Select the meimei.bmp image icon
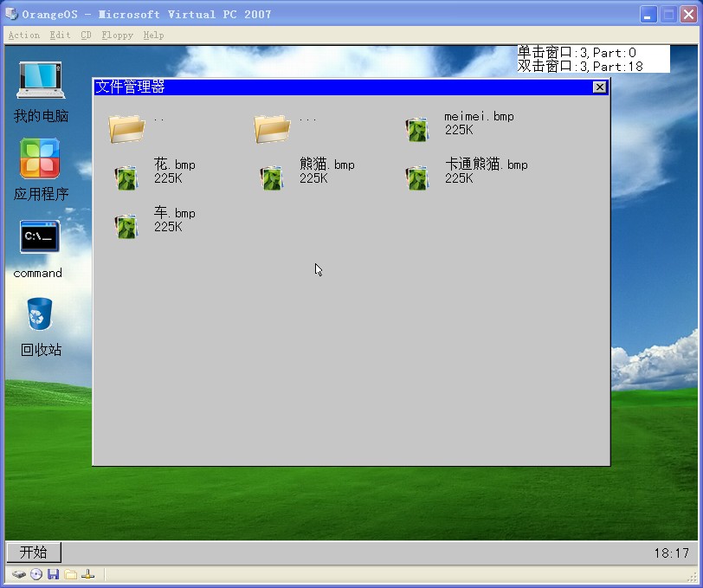The height and width of the screenshot is (588, 703). click(x=417, y=129)
